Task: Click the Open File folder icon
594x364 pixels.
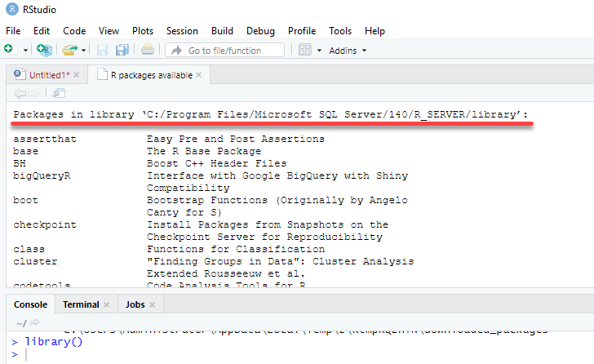Action: click(x=70, y=50)
